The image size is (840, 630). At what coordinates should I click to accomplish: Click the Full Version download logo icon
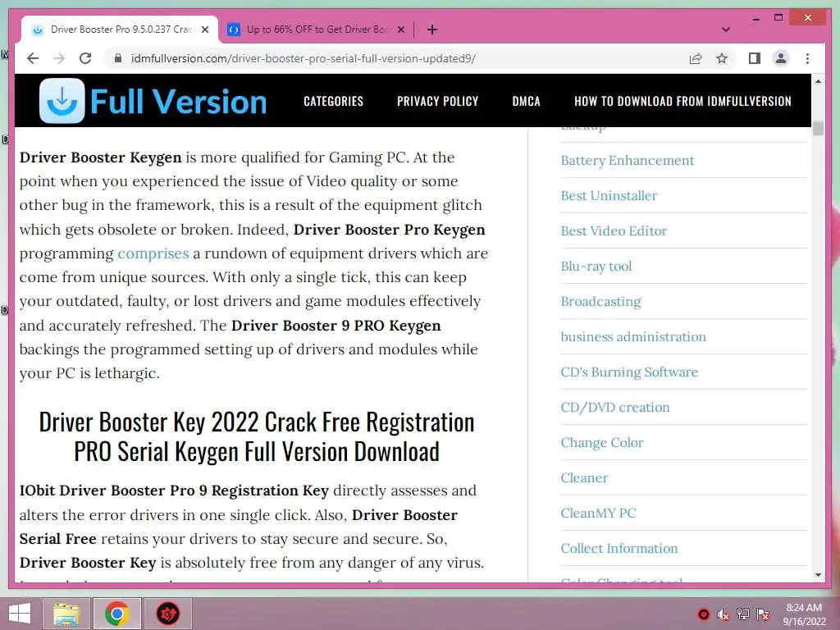pyautogui.click(x=62, y=101)
